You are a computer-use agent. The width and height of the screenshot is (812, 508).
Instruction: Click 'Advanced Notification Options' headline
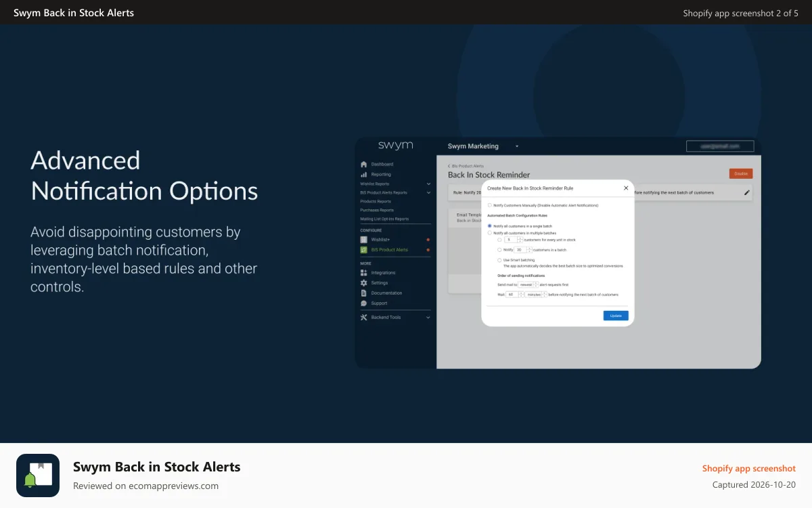[144, 175]
